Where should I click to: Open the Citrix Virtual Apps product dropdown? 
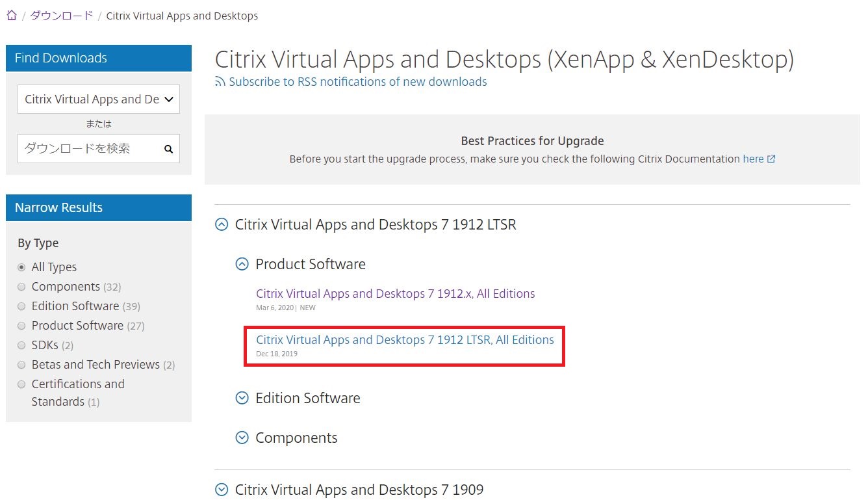pyautogui.click(x=99, y=99)
